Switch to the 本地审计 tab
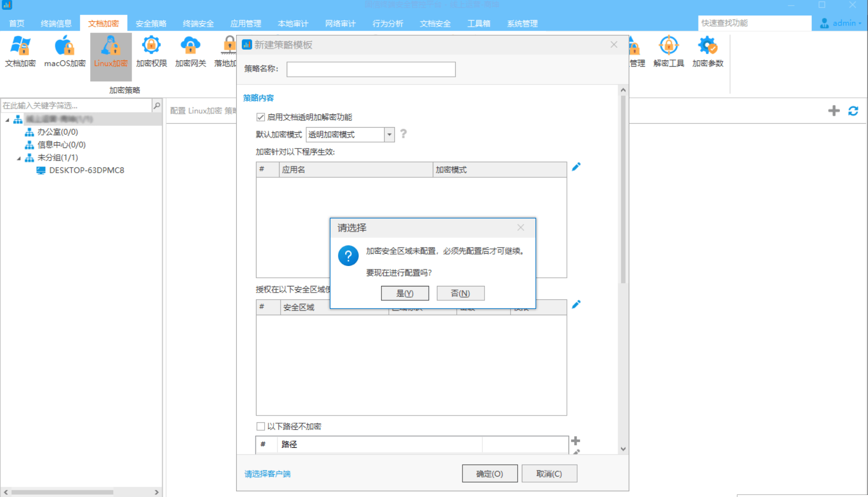 click(293, 23)
